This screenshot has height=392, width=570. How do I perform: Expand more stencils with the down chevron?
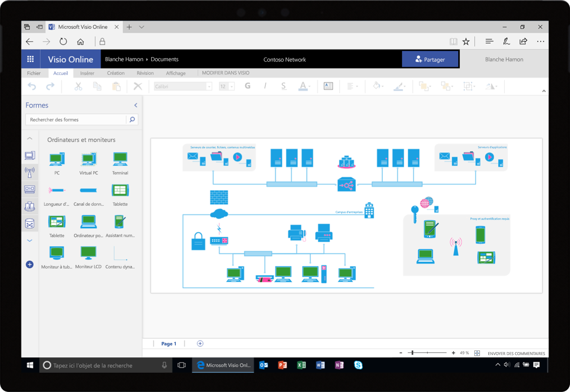[x=30, y=241]
